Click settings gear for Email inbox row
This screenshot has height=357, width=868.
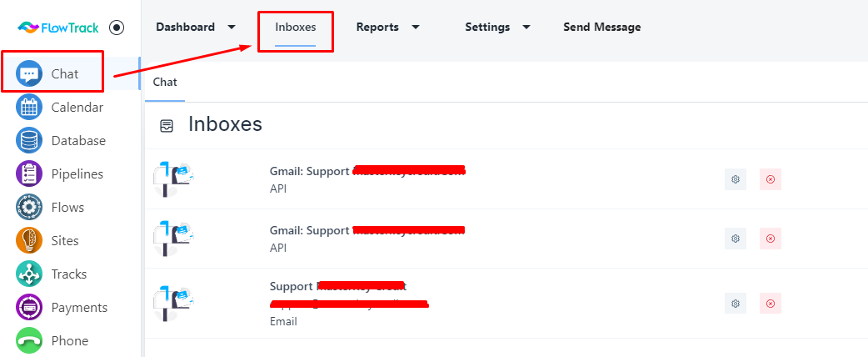point(736,304)
